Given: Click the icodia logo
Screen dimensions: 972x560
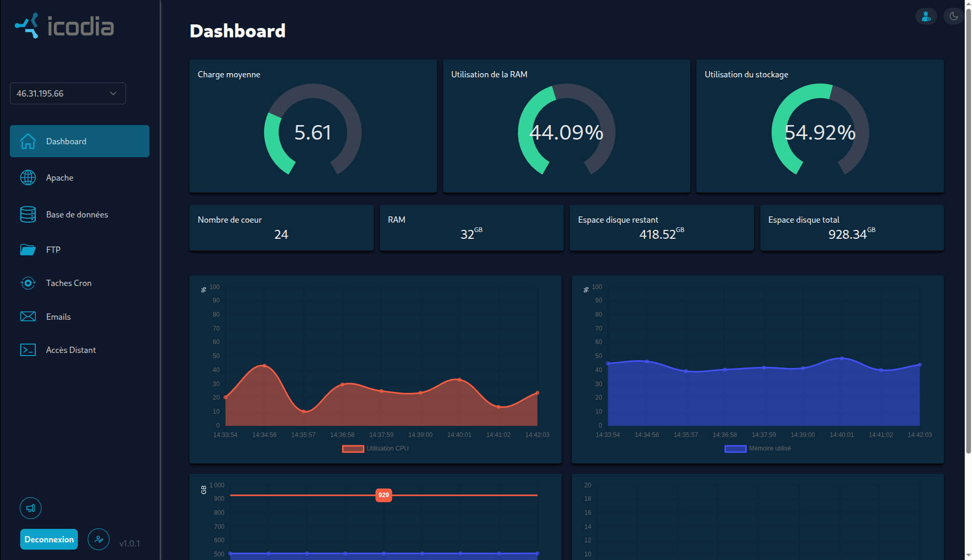Looking at the screenshot, I should 64,26.
